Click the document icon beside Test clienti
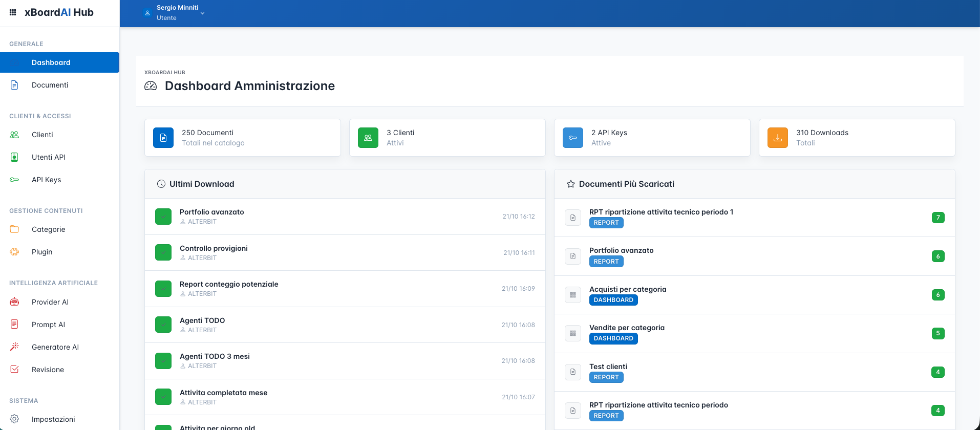Screen dimensions: 980x430 tap(573, 372)
